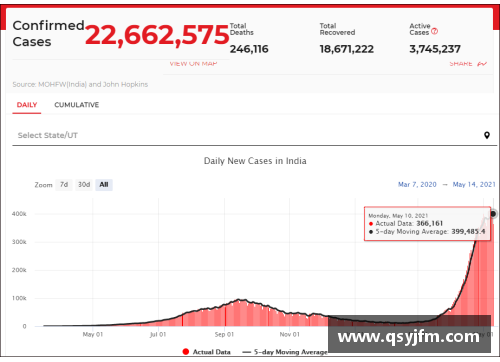Screen dimensions: 500x362
Task: Click the Daily New Cases in India title
Action: click(255, 161)
